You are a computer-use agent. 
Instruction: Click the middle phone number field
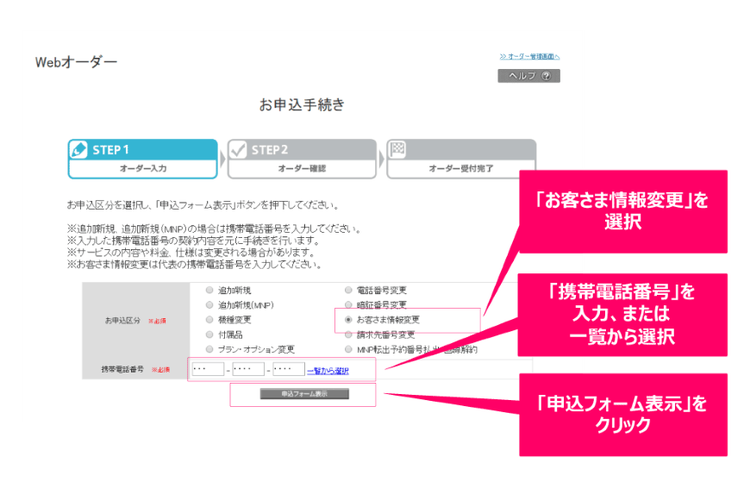point(248,369)
